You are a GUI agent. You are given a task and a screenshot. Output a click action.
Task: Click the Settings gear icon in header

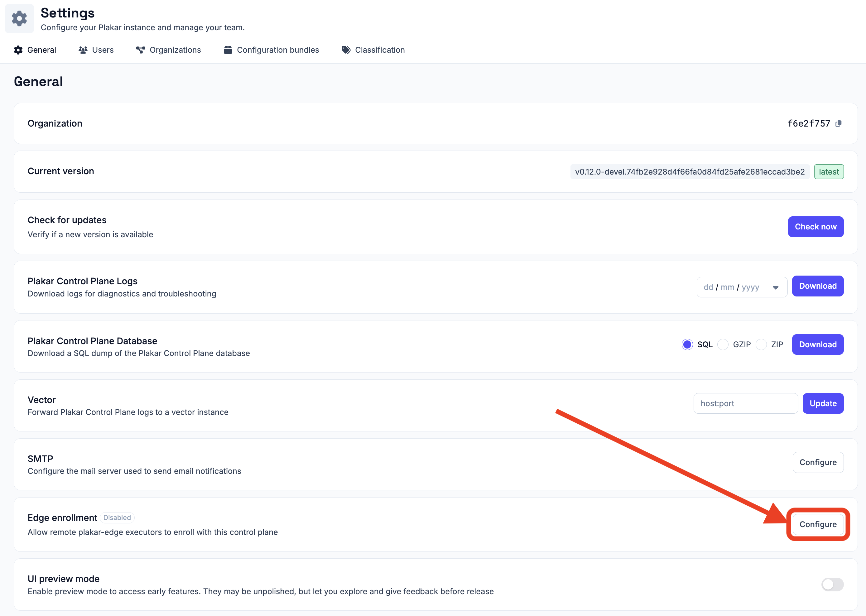click(x=19, y=19)
